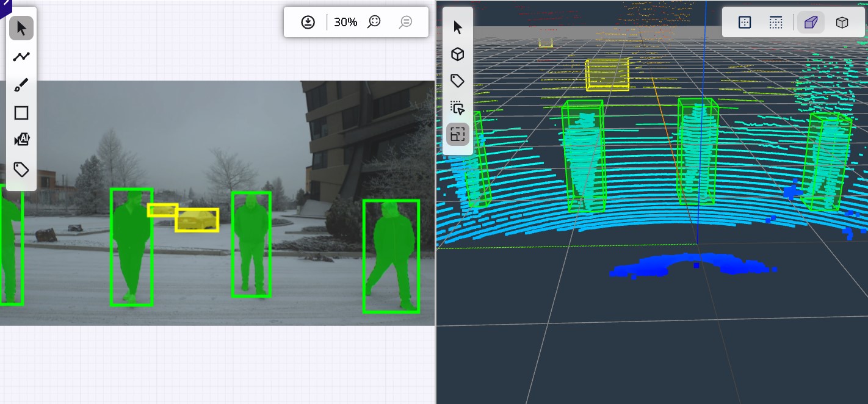Click the auto-track AI annotation icon
Image resolution: width=868 pixels, height=404 pixels.
pyautogui.click(x=21, y=139)
